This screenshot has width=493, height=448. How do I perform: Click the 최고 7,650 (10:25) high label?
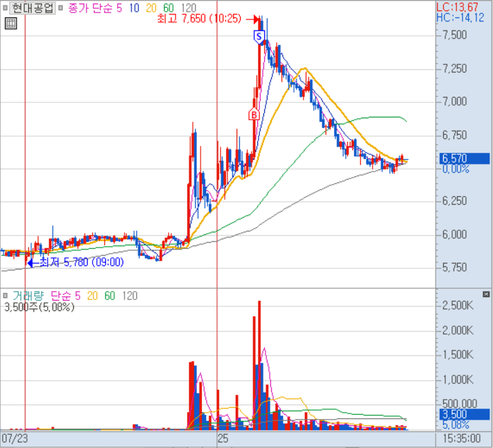199,19
